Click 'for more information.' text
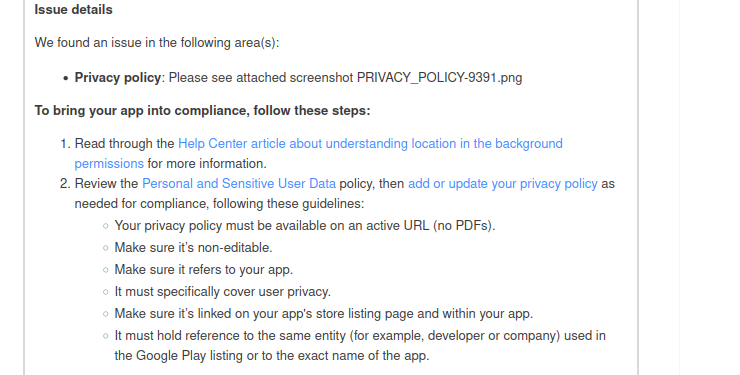The height and width of the screenshot is (375, 740). (207, 164)
